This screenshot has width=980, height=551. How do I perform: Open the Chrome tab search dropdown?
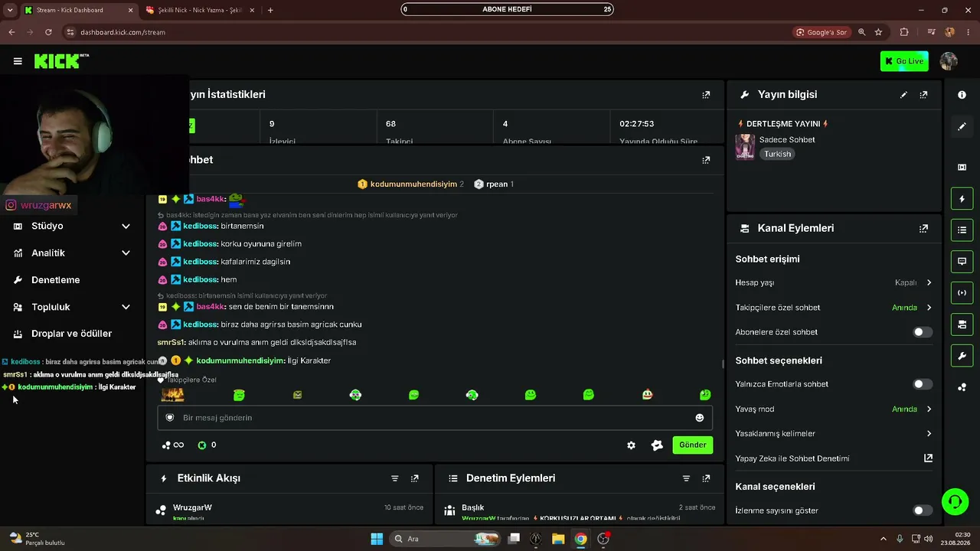point(10,10)
